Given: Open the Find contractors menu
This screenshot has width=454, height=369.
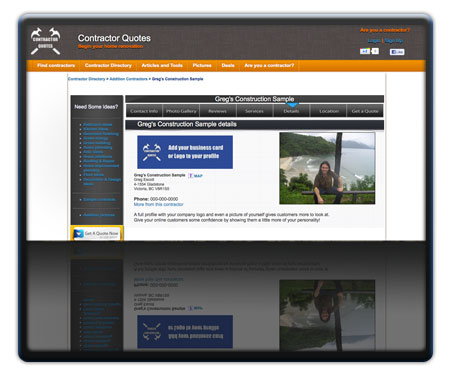Looking at the screenshot, I should 56,65.
